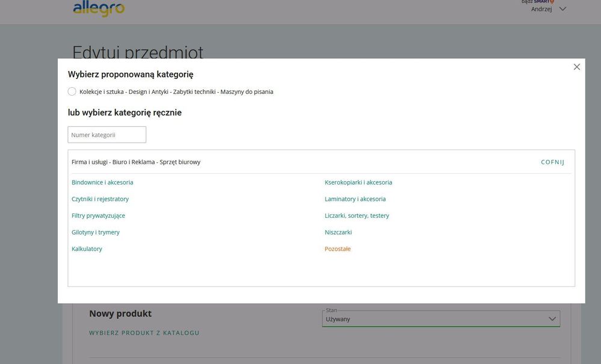Choose Liczarki, sortery, testery category
601x364 pixels.
pyautogui.click(x=357, y=215)
